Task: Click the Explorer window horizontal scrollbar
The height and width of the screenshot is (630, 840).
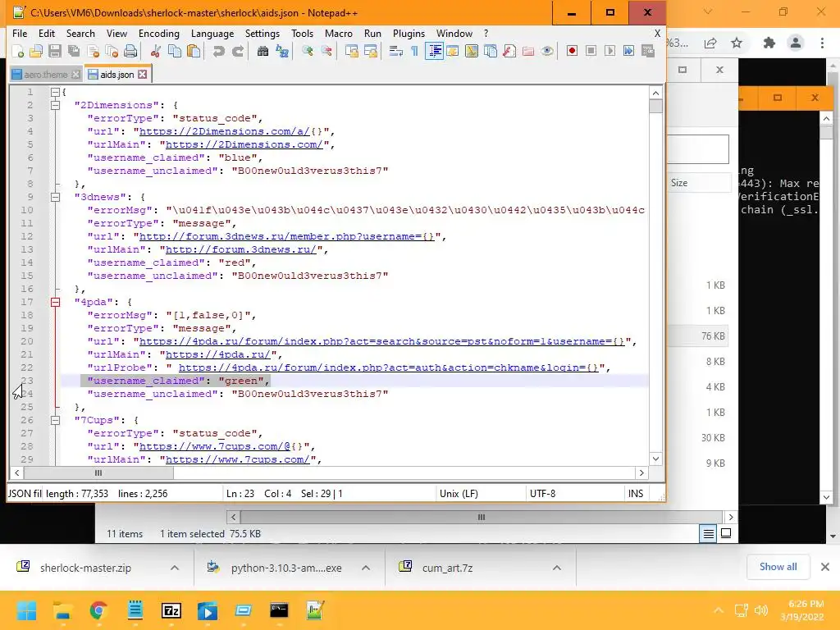Action: coord(481,517)
